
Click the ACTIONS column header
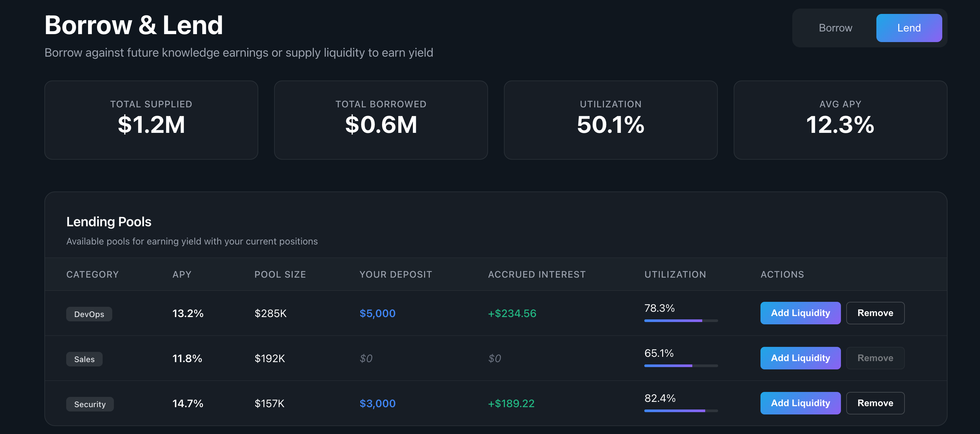tap(782, 275)
